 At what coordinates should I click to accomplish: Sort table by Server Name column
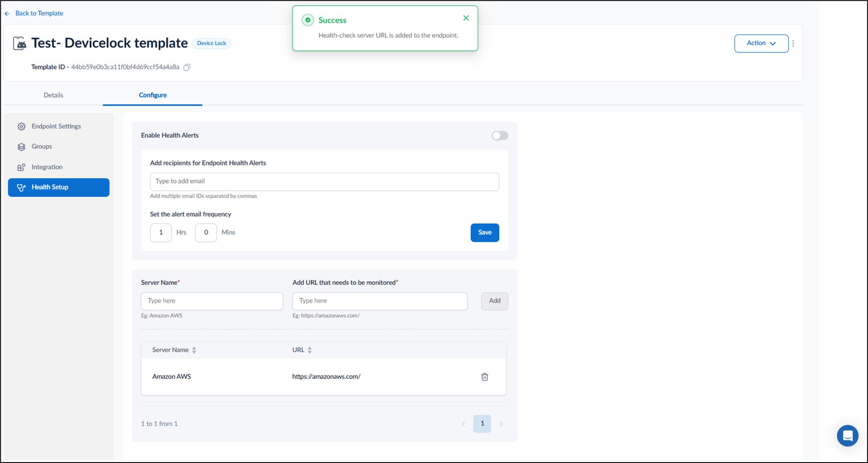tap(194, 350)
